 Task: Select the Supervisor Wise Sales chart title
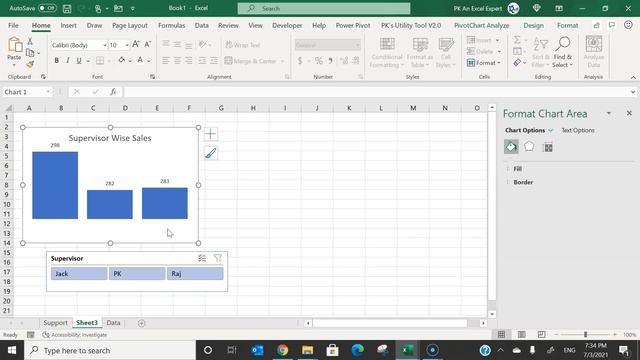pyautogui.click(x=110, y=138)
